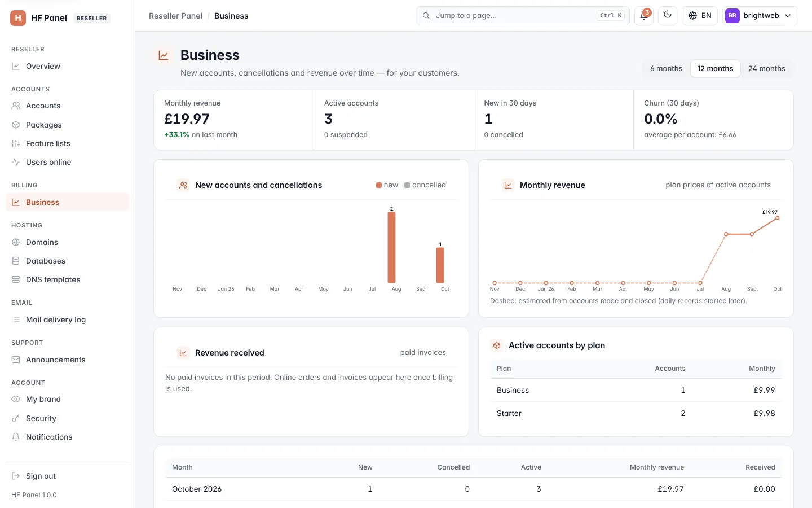
Task: Click the Aug bar in new accounts chart
Action: [391, 247]
